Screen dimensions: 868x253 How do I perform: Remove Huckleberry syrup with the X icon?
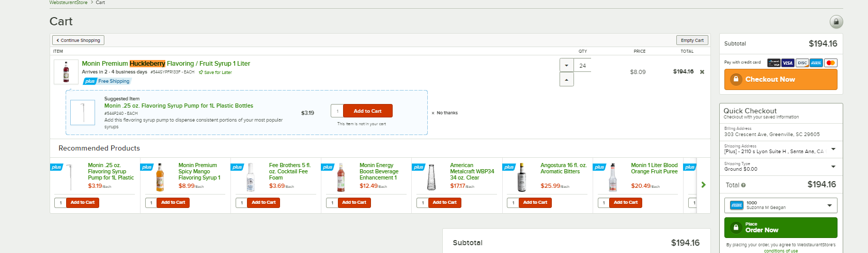(702, 72)
